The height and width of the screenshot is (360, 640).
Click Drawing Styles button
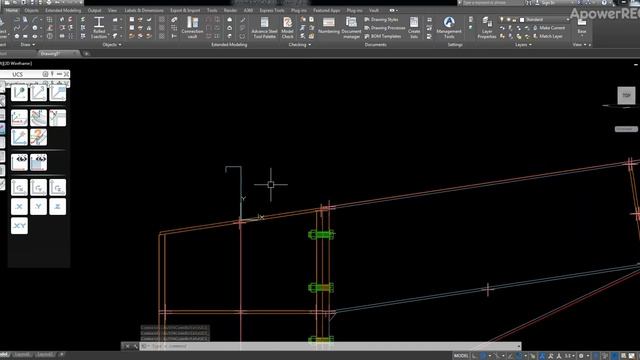[x=381, y=20]
